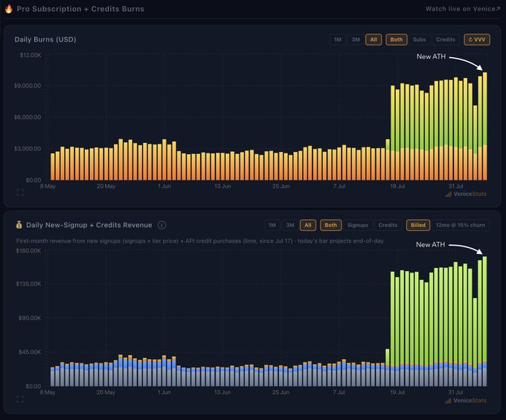506x420 pixels.
Task: Select All range in Daily Burns chart
Action: coord(374,39)
